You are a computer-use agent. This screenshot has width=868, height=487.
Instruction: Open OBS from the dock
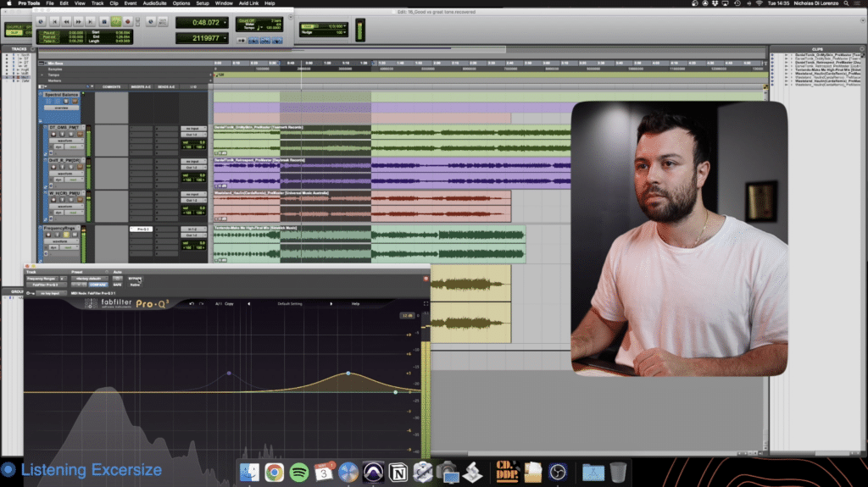pos(558,473)
